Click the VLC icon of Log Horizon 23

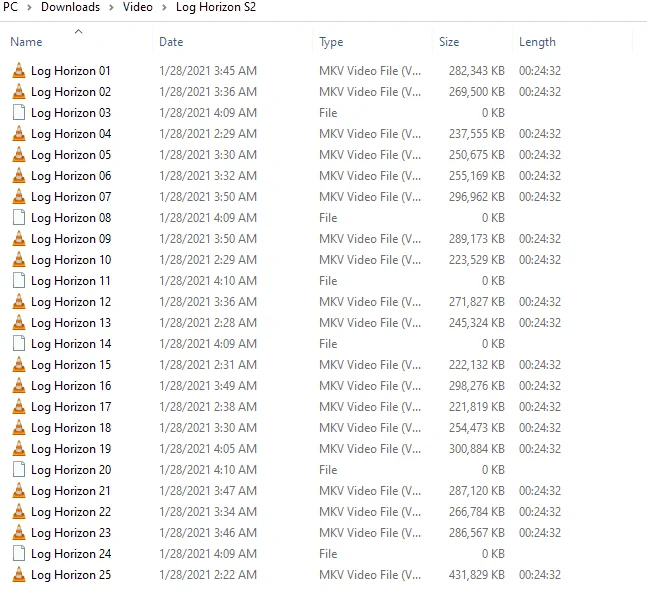coord(19,533)
